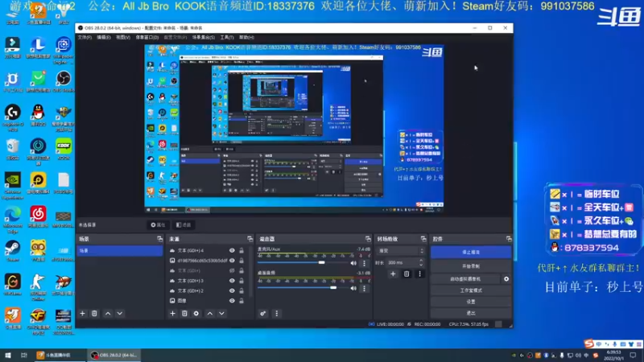
Task: Enable Studio Mode button
Action: pyautogui.click(x=471, y=290)
